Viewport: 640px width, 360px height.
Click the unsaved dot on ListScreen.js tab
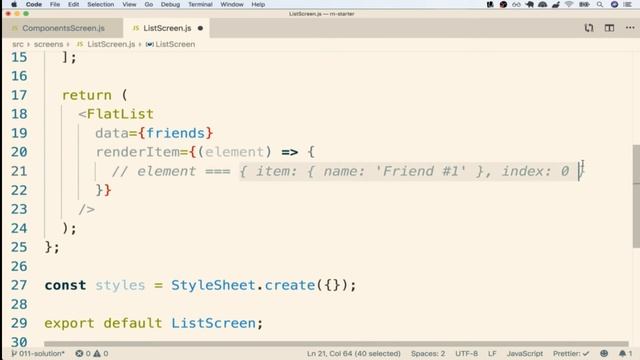[200, 28]
